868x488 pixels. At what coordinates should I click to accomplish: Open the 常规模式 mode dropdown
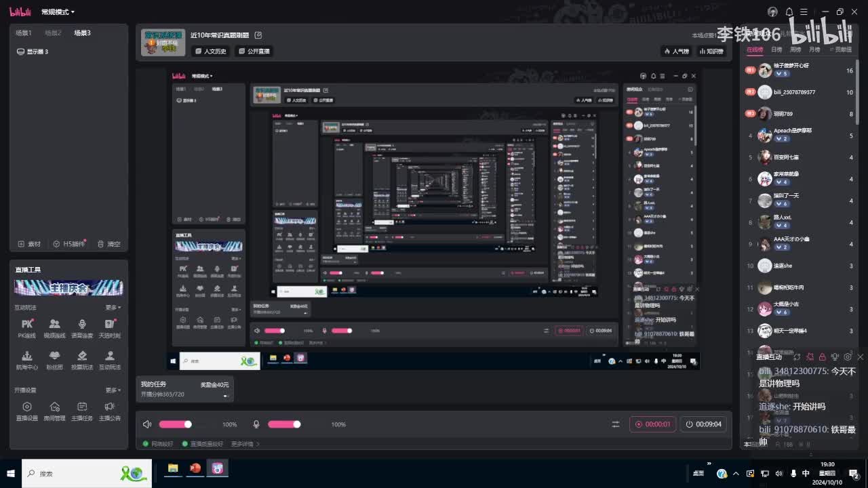[58, 12]
